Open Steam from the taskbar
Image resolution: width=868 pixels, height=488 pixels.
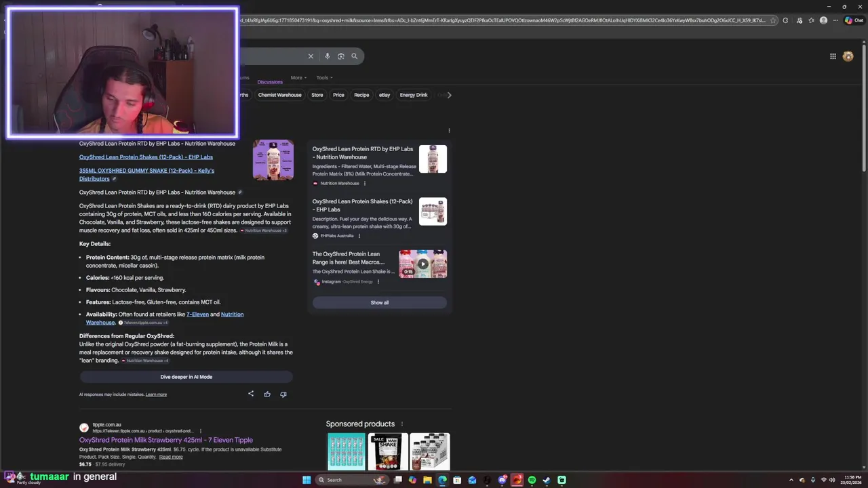click(x=547, y=480)
